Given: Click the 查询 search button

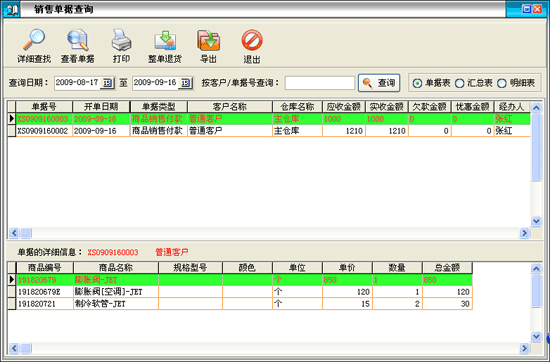Looking at the screenshot, I should pos(379,83).
